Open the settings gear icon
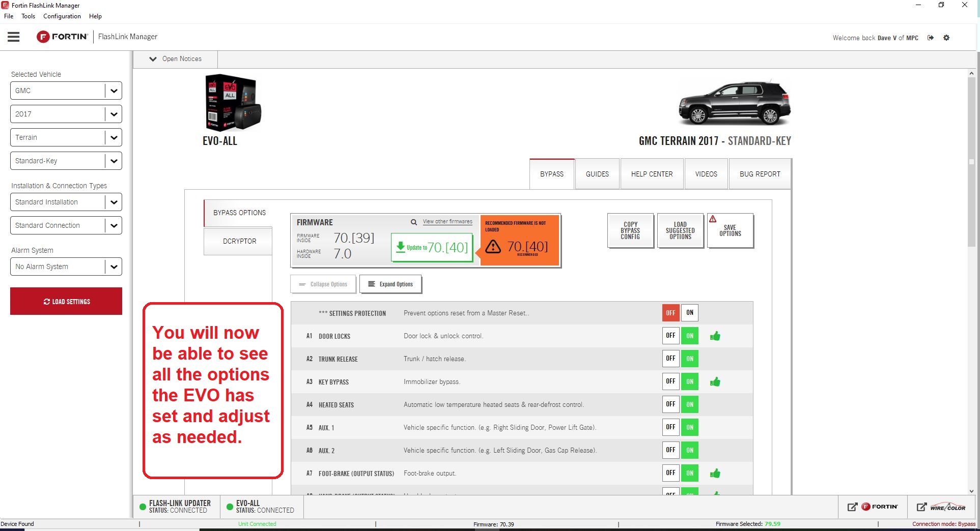Screen dimensions: 980x531 [x=946, y=38]
